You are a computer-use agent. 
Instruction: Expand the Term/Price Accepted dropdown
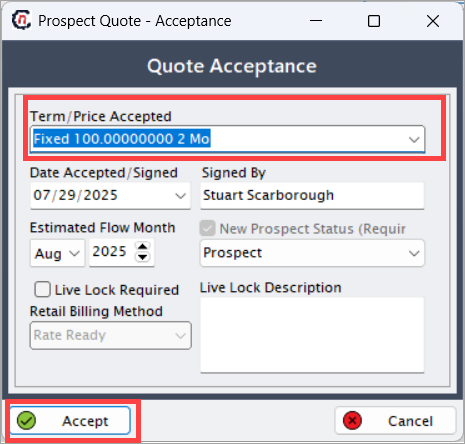click(414, 139)
